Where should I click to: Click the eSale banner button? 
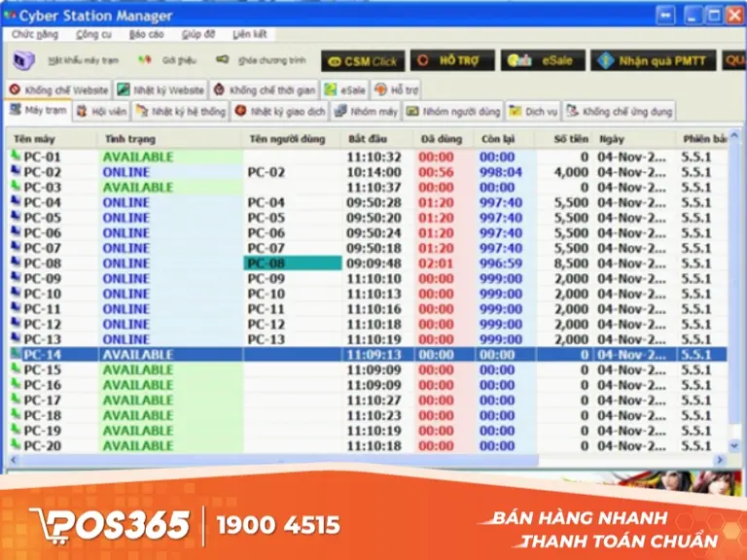pyautogui.click(x=543, y=60)
